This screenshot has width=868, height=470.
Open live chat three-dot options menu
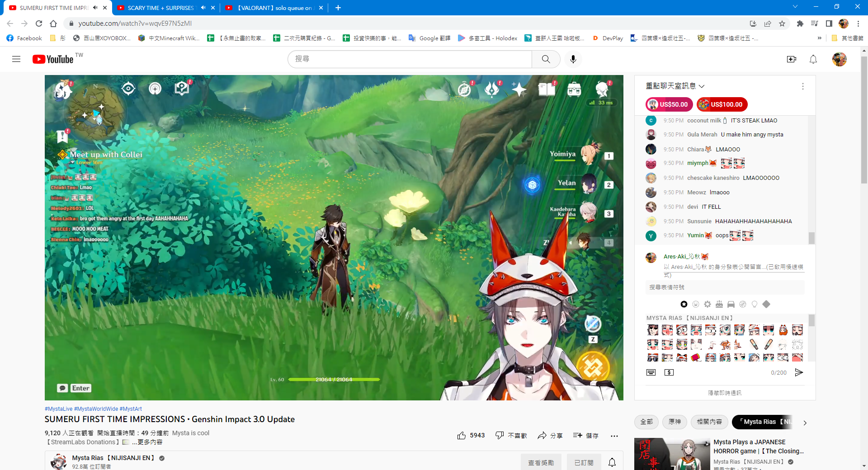(803, 86)
